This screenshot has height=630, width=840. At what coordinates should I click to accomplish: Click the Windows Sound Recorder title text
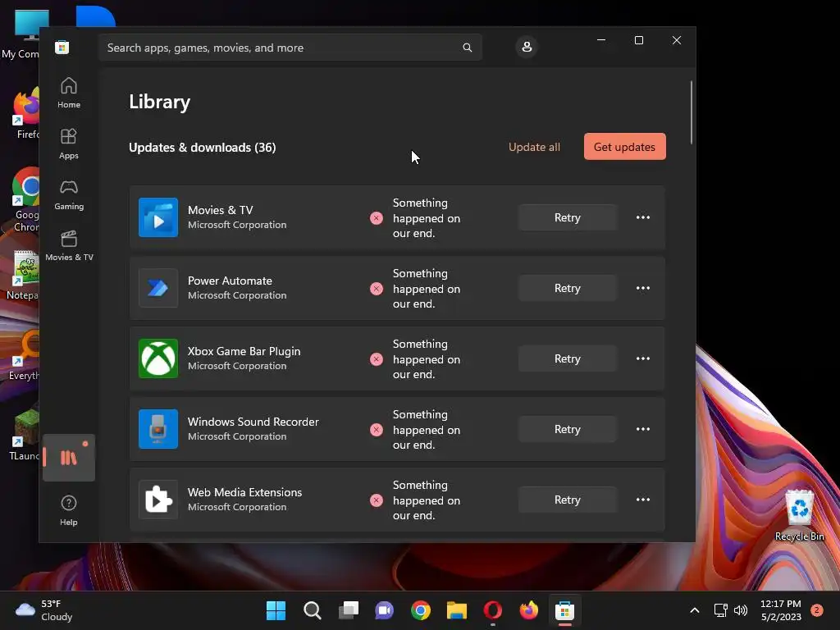[253, 422]
